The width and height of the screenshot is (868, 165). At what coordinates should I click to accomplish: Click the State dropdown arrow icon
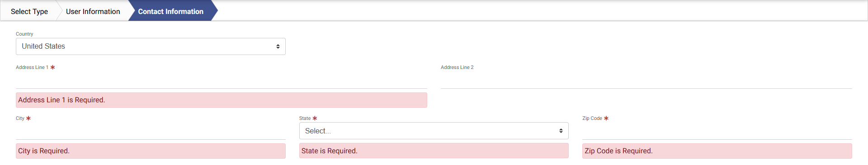pos(561,131)
